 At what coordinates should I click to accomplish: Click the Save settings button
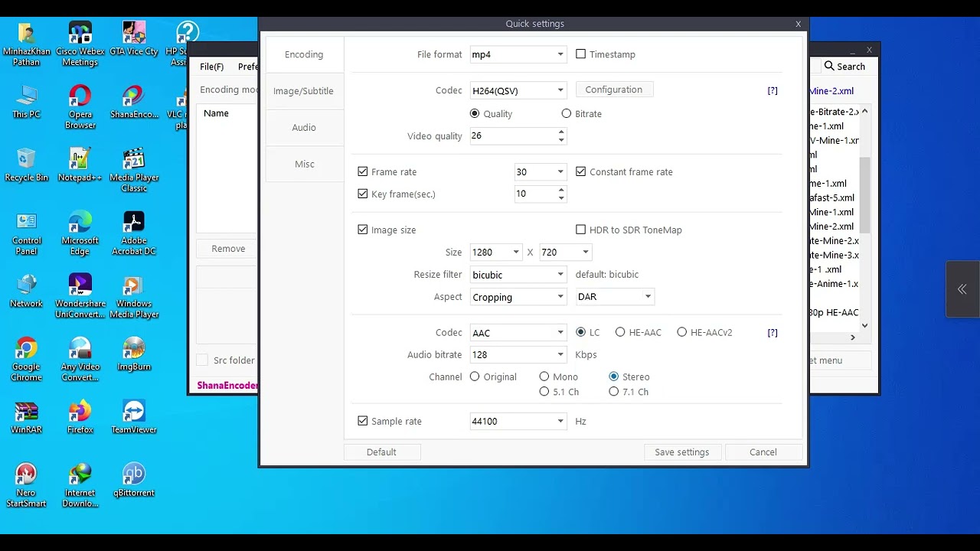tap(681, 452)
